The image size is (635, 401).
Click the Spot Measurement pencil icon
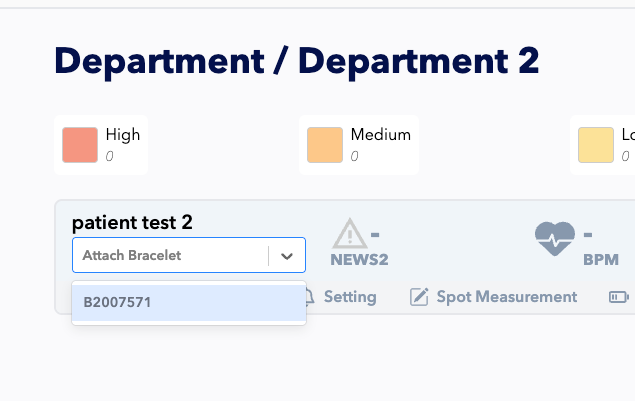[419, 297]
